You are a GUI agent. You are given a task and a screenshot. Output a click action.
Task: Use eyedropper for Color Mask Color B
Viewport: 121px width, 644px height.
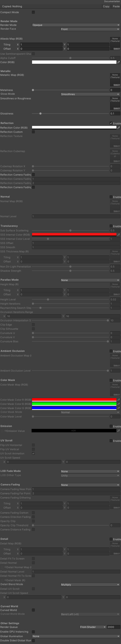point(118,404)
